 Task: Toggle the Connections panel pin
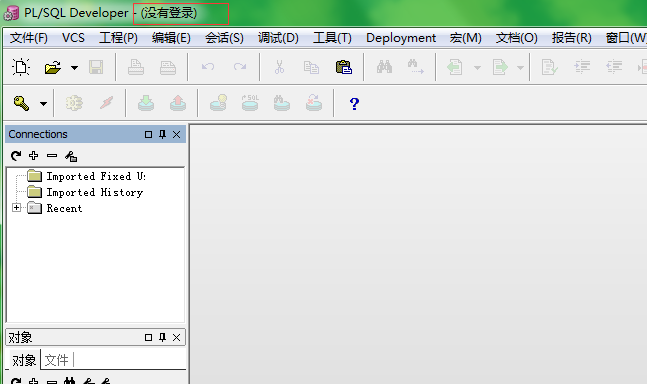[162, 134]
